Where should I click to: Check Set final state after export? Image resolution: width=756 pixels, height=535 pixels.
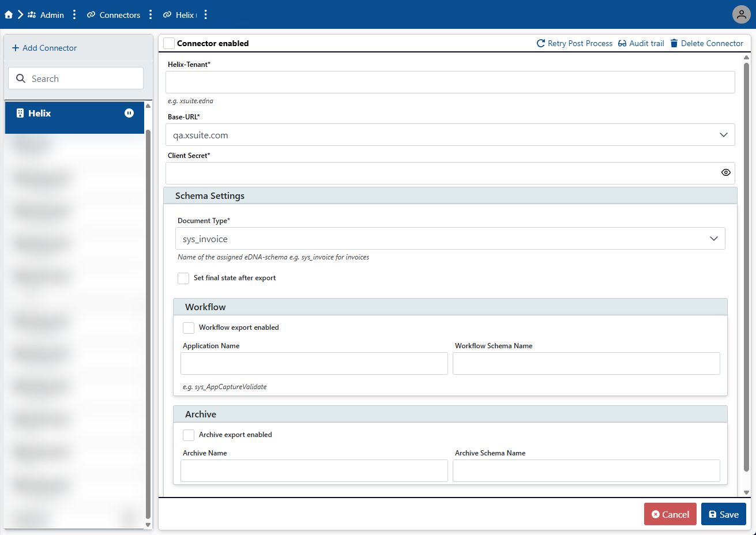183,278
